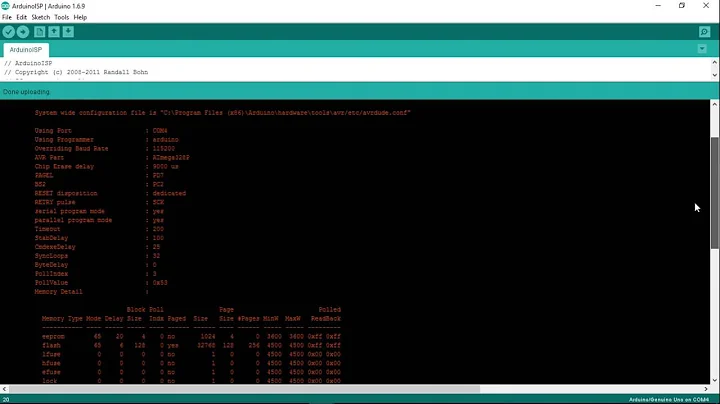Click the Copyright Randall Bohn comment line
The width and height of the screenshot is (720, 404).
76,72
